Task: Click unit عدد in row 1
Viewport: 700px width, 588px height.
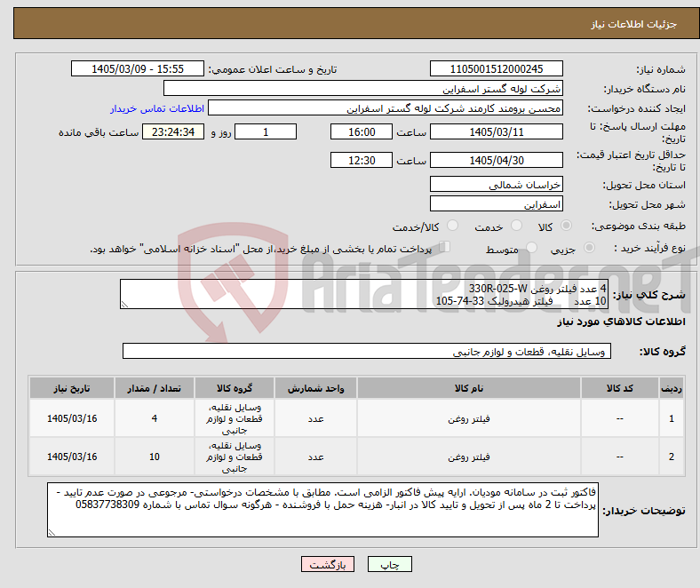Action: [315, 418]
